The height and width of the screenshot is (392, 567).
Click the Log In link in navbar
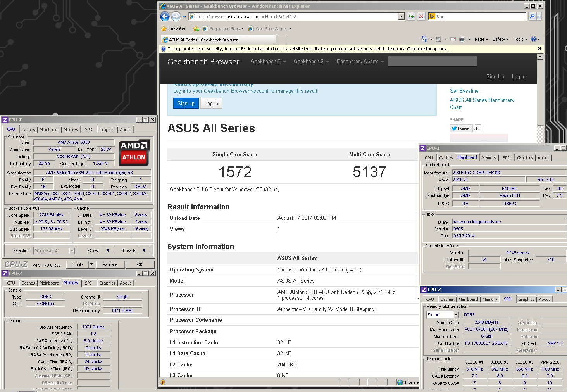point(519,76)
